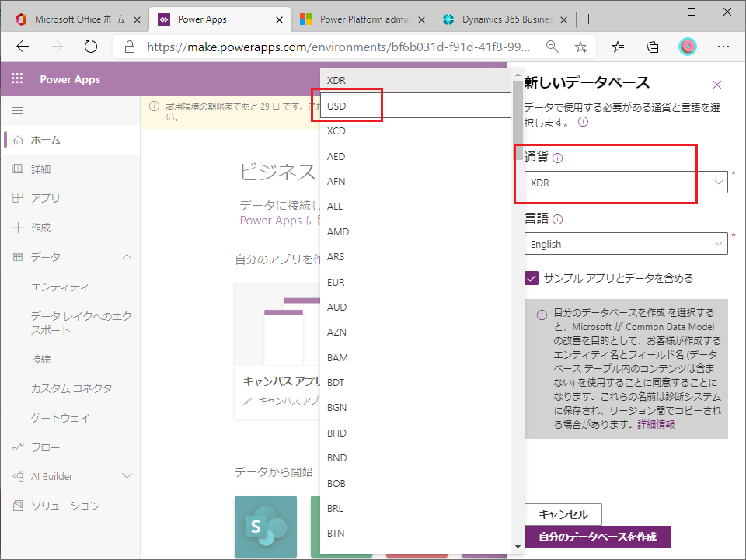Open the browser profile avatar
This screenshot has height=560, width=746.
coord(688,47)
